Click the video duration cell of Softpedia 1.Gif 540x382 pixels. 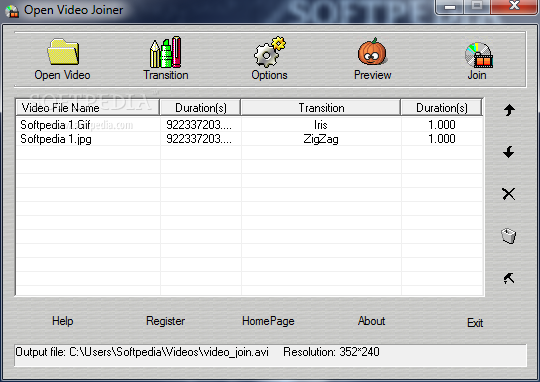(201, 125)
